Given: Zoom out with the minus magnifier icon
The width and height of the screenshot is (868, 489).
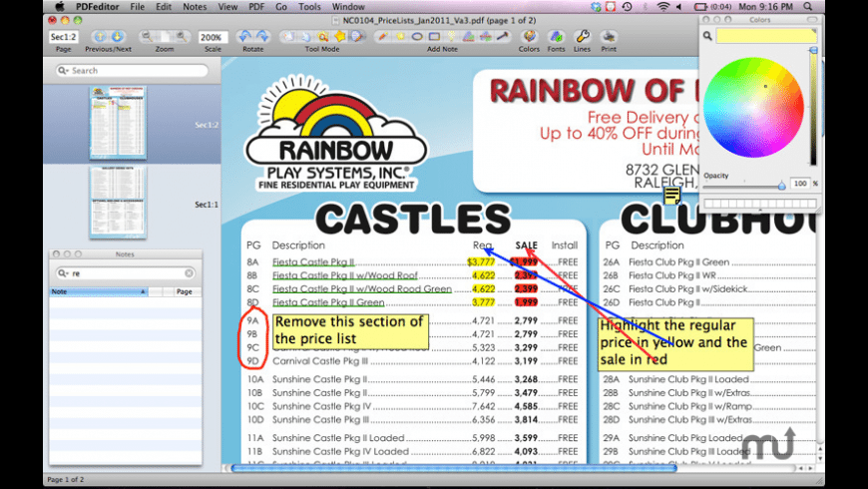Looking at the screenshot, I should [x=147, y=37].
